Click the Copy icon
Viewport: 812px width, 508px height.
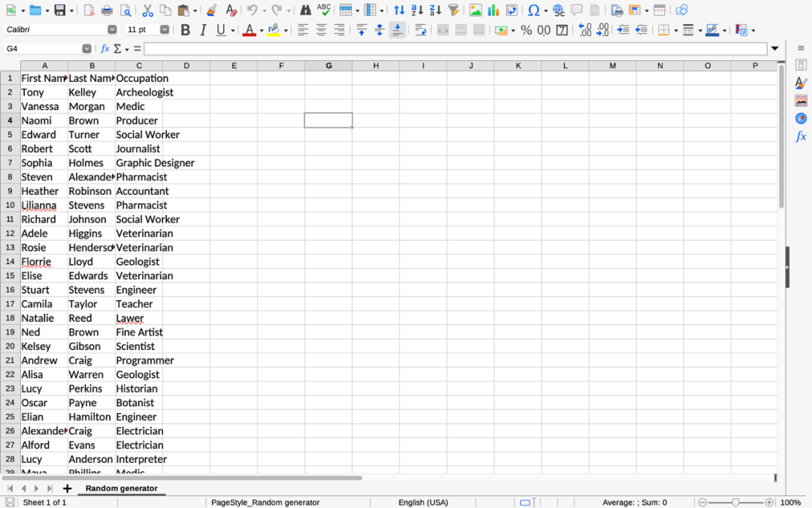click(165, 10)
